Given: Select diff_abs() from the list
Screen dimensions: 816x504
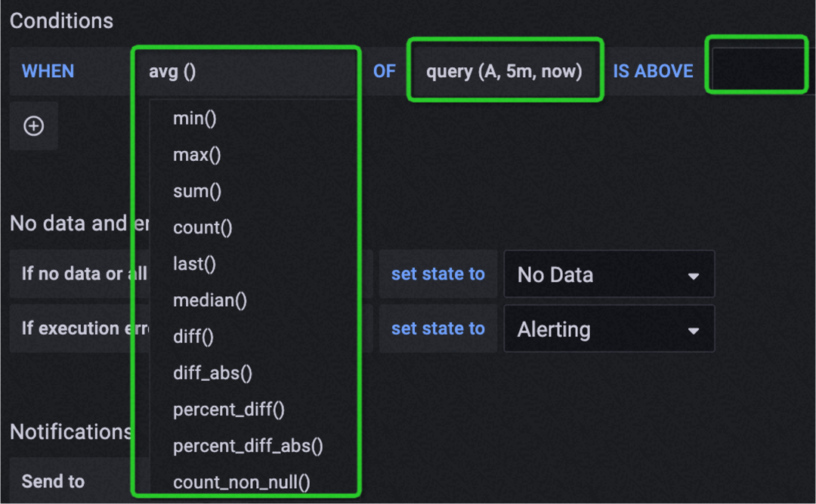Looking at the screenshot, I should (x=212, y=373).
